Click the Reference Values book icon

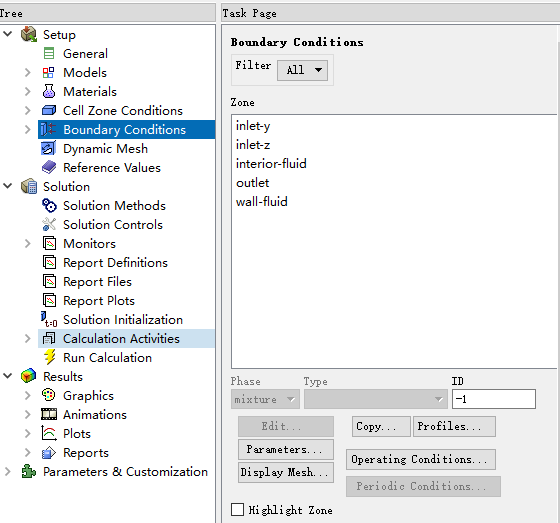click(x=49, y=167)
